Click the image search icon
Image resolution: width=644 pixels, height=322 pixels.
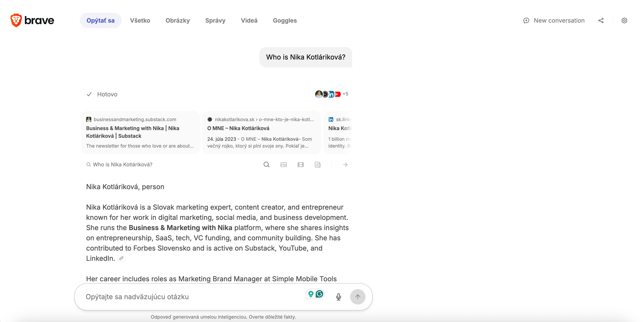tap(283, 164)
